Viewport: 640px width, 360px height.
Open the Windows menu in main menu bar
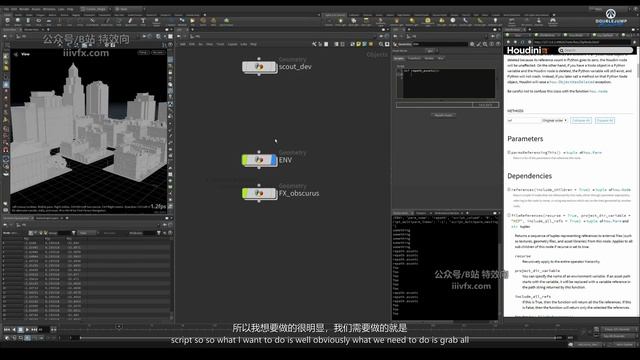click(49, 9)
